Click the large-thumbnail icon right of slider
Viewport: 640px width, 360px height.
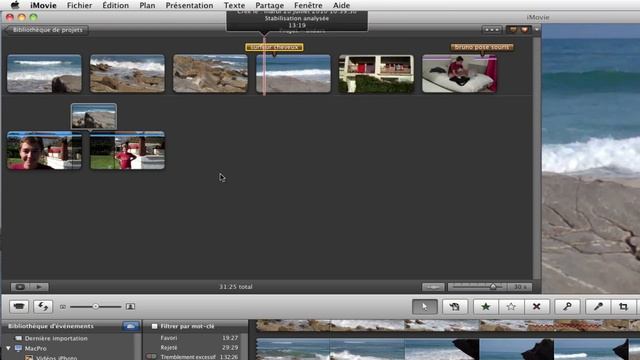pyautogui.click(x=130, y=307)
